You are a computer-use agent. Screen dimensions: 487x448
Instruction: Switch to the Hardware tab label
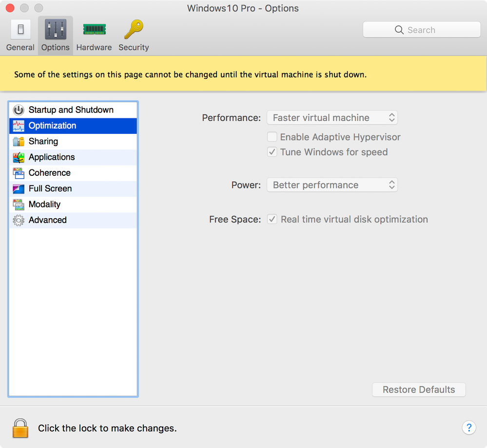click(94, 47)
